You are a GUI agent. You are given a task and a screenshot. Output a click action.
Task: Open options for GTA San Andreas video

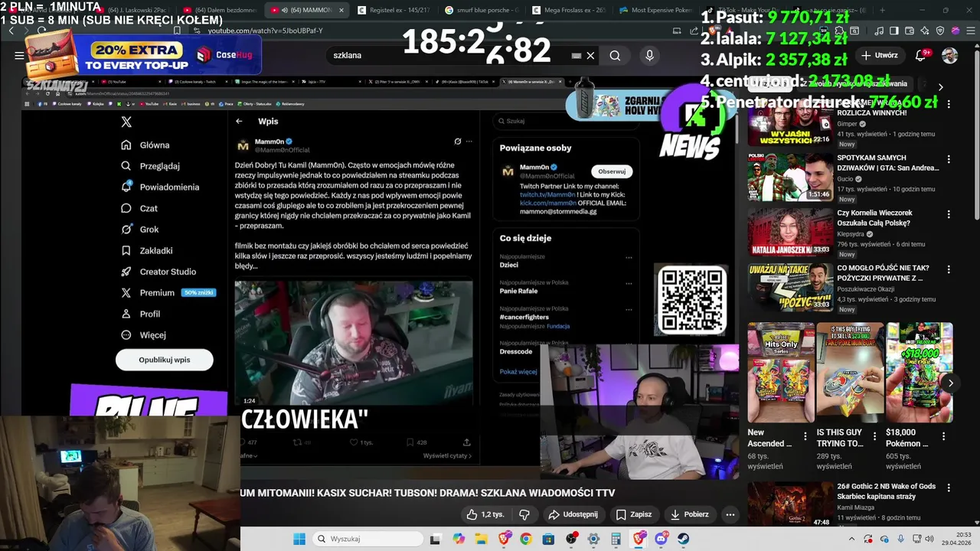click(x=949, y=159)
